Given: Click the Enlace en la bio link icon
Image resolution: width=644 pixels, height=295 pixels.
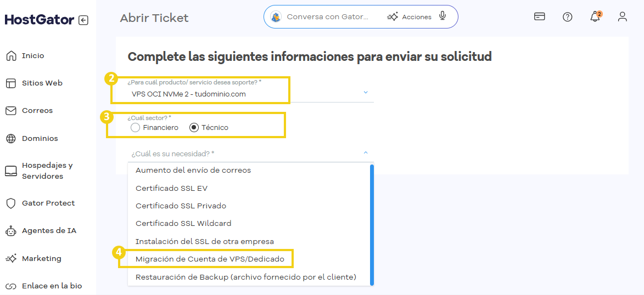Looking at the screenshot, I should tap(11, 286).
